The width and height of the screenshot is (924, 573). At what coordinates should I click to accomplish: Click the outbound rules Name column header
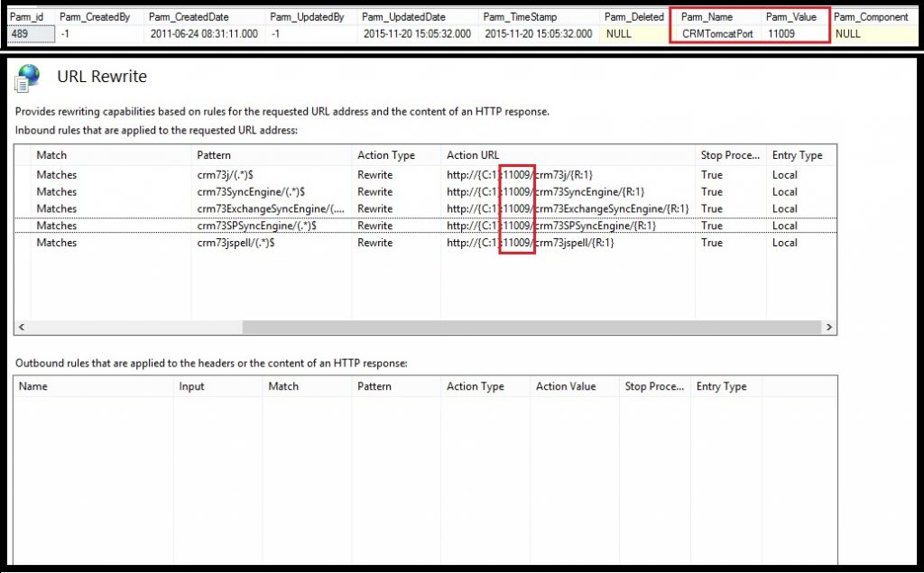coord(33,386)
